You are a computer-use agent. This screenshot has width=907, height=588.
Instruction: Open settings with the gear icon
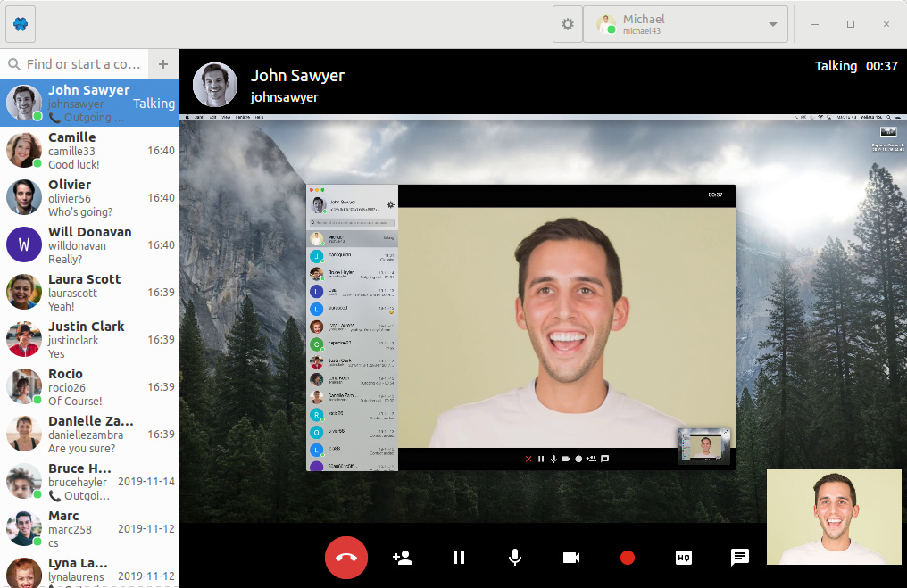pos(567,24)
